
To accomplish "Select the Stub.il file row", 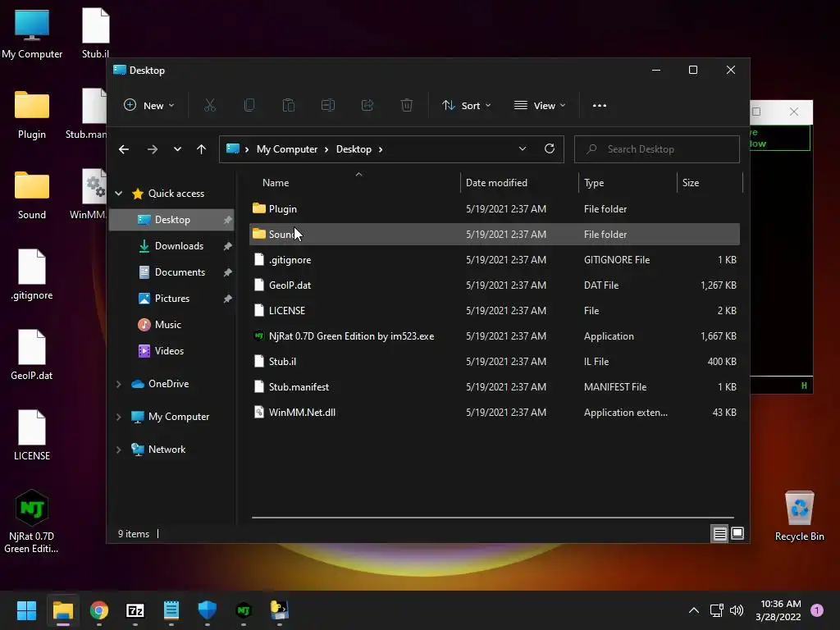I will [x=495, y=362].
